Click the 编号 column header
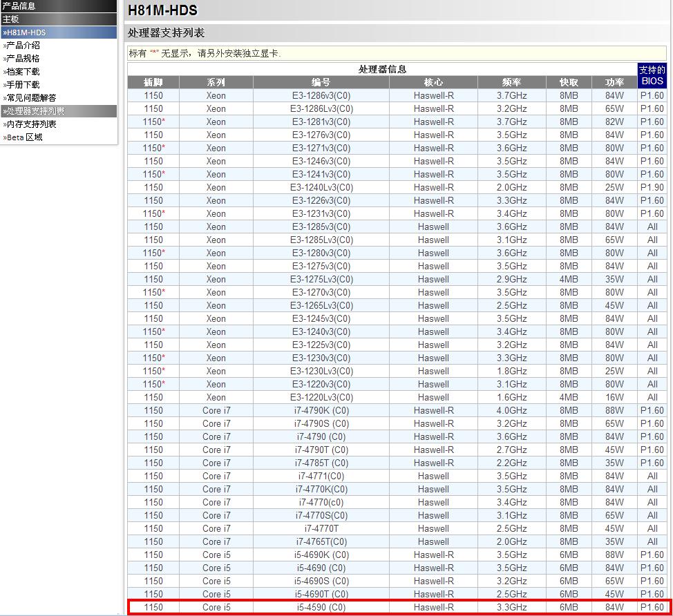 [321, 82]
